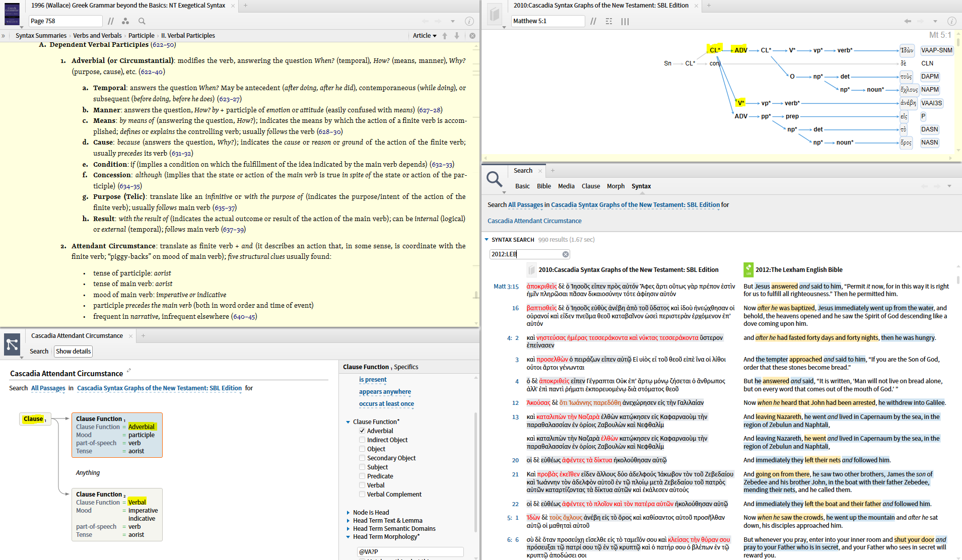The image size is (962, 560).
Task: Open the Article dropdown in locator bar
Action: 425,36
